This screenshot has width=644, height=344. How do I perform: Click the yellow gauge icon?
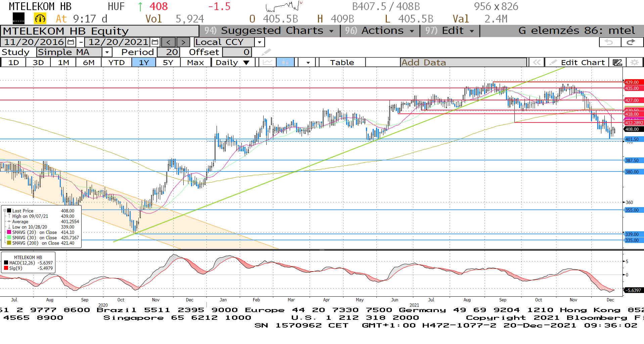click(x=40, y=18)
